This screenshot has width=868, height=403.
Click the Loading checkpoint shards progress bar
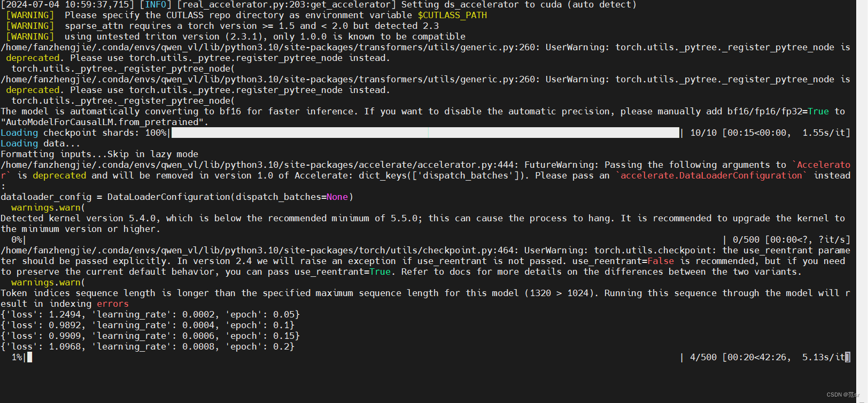(425, 133)
